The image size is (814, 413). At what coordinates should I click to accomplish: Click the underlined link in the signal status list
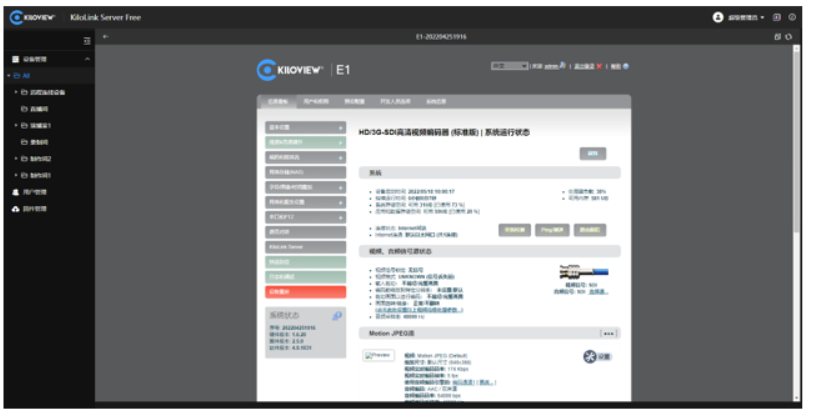419,310
